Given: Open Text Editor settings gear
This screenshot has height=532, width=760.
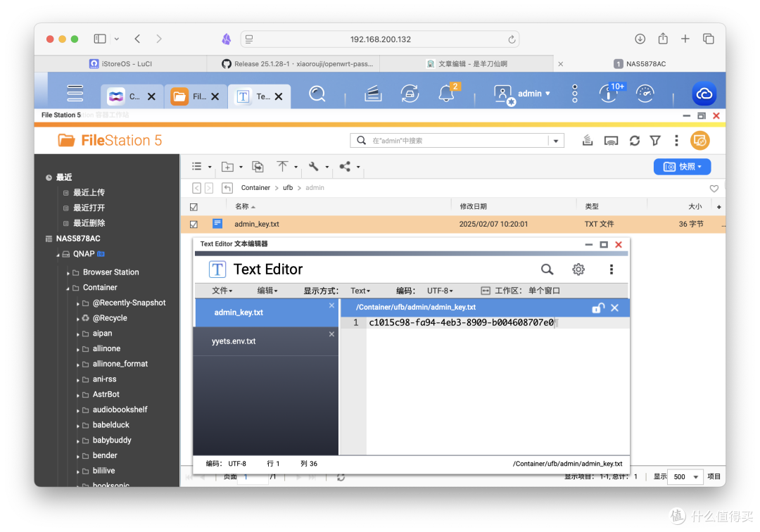Looking at the screenshot, I should pos(578,270).
